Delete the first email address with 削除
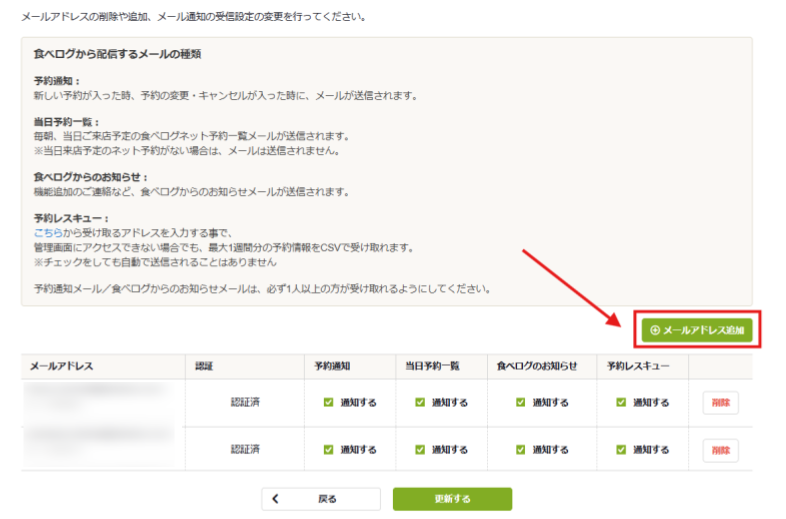 click(720, 403)
